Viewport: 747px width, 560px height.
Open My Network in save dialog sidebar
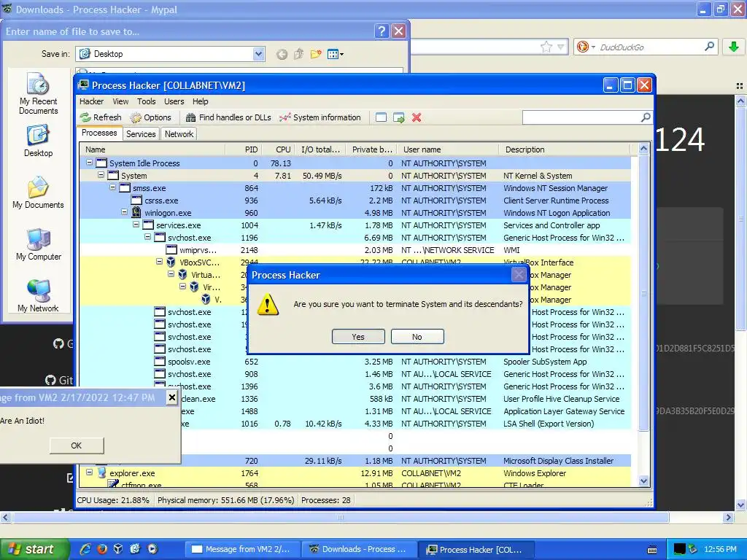pos(38,296)
